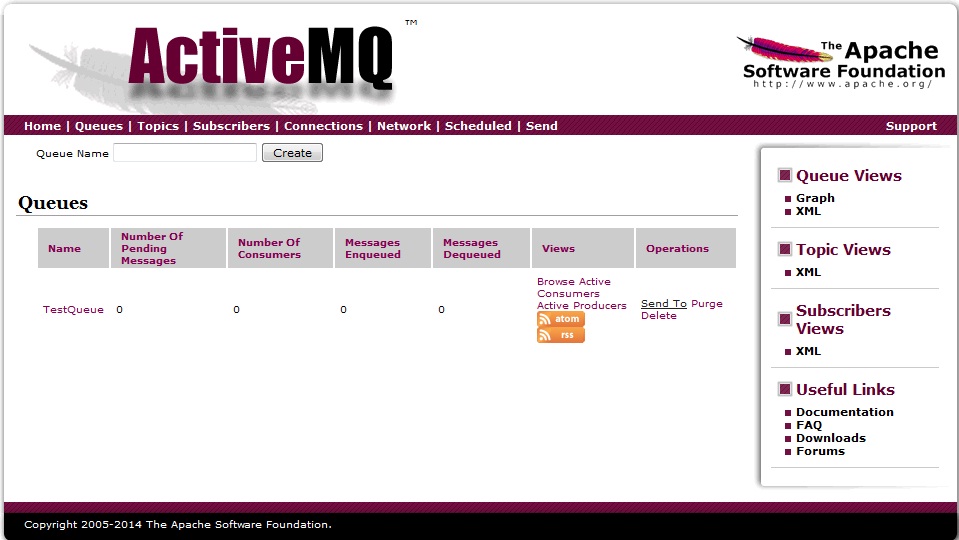Purge the TestQueue queue
Screen dimensions: 959x540
click(x=706, y=304)
